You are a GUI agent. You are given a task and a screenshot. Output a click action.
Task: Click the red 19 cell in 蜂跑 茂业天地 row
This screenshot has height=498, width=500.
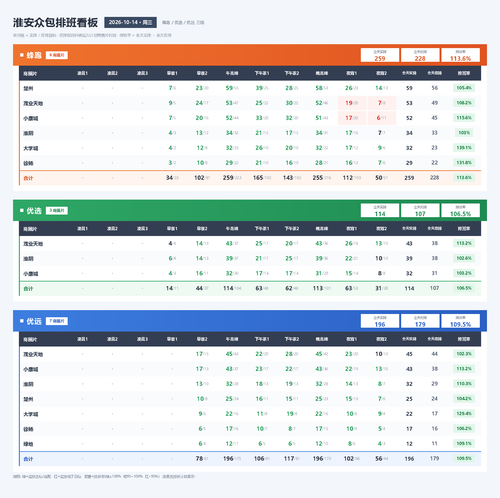pos(352,103)
